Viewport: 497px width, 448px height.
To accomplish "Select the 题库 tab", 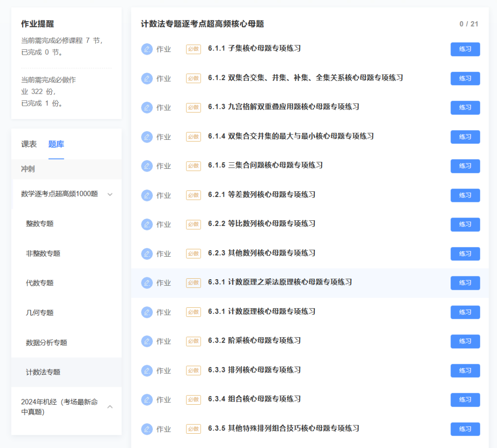I will [56, 144].
